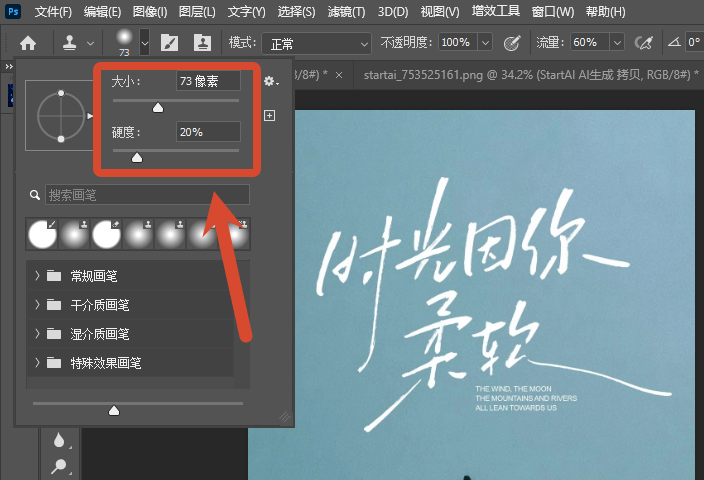Select fourth soft recent brush thumbnail
Viewport: 704px width, 480px height.
point(138,234)
